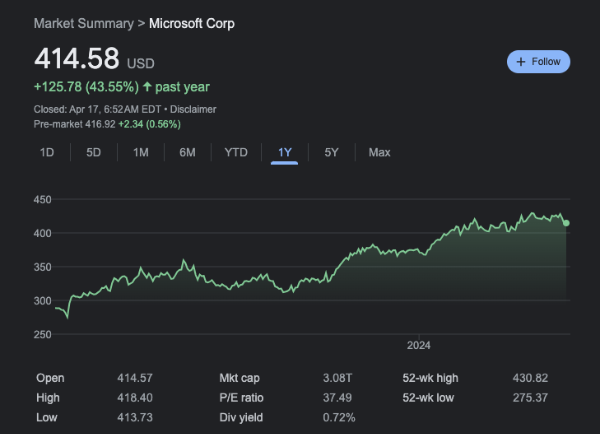This screenshot has height=434, width=600.
Task: Switch to the 5Y range
Action: click(x=331, y=152)
